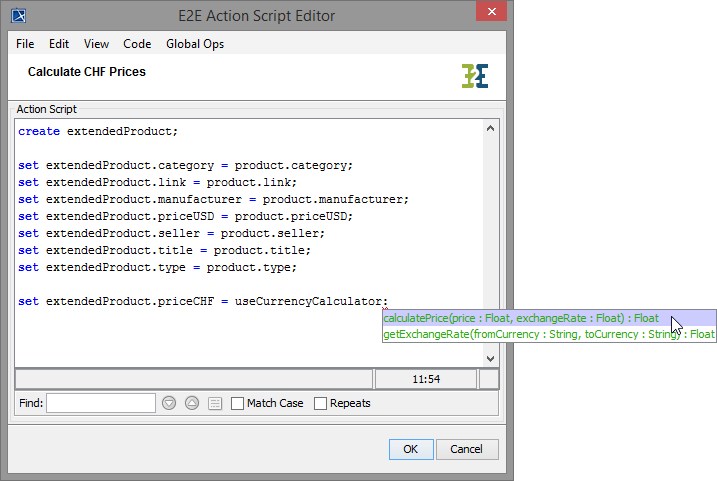The height and width of the screenshot is (481, 717).
Task: Click the E2E logo icon
Action: point(475,76)
